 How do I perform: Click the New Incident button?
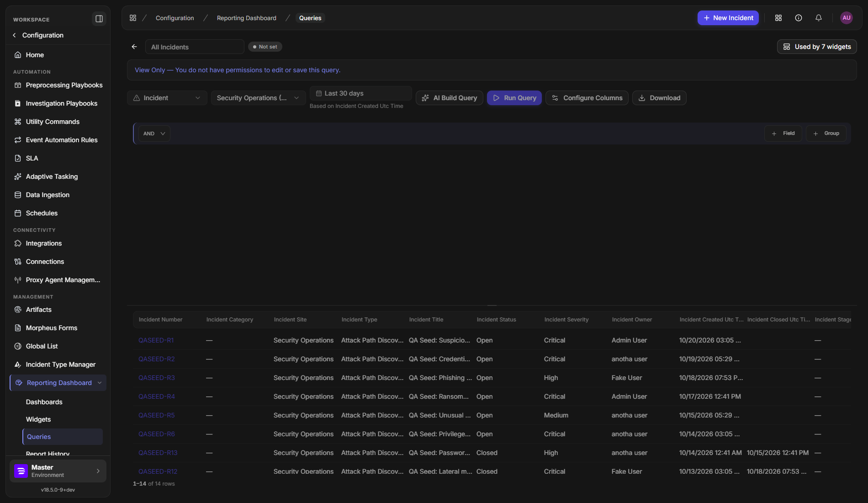pos(728,18)
